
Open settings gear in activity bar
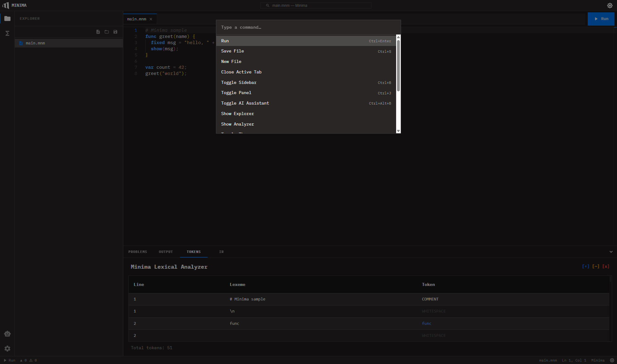[x=7, y=349]
